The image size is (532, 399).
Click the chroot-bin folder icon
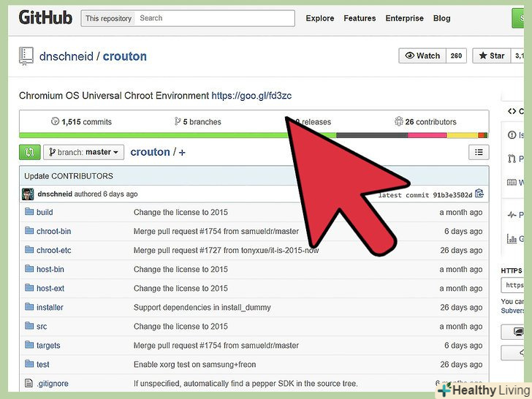(x=29, y=231)
